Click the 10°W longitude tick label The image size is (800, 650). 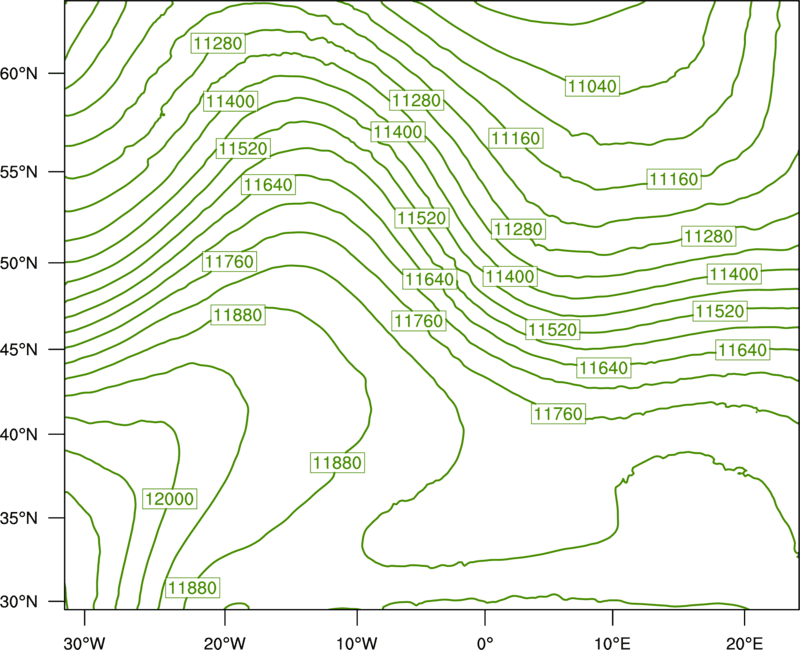pyautogui.click(x=357, y=643)
